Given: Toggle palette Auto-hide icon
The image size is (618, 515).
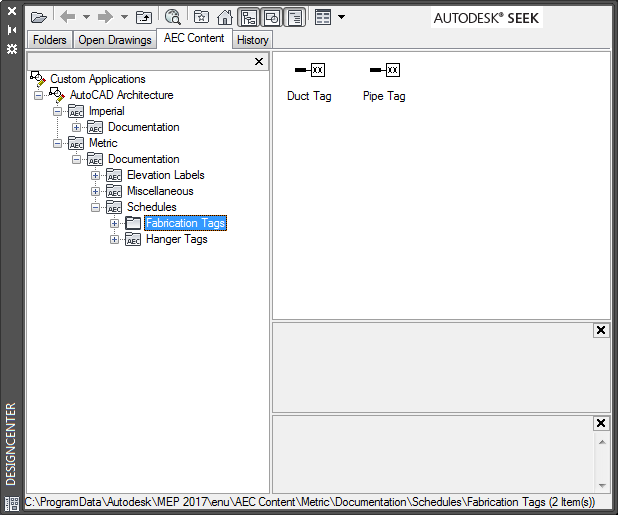Looking at the screenshot, I should click(x=12, y=30).
